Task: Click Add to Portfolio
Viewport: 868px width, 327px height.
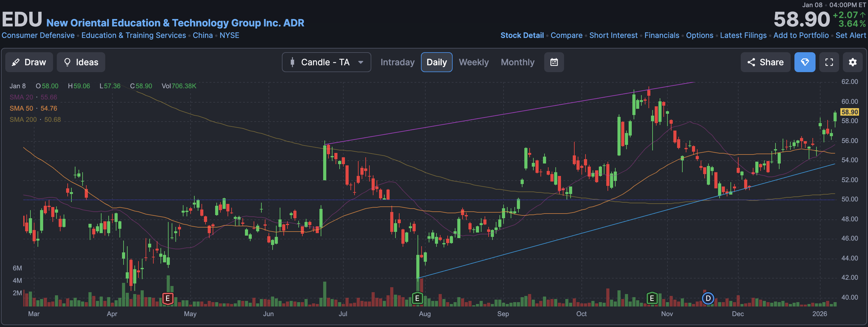Action: coord(801,35)
